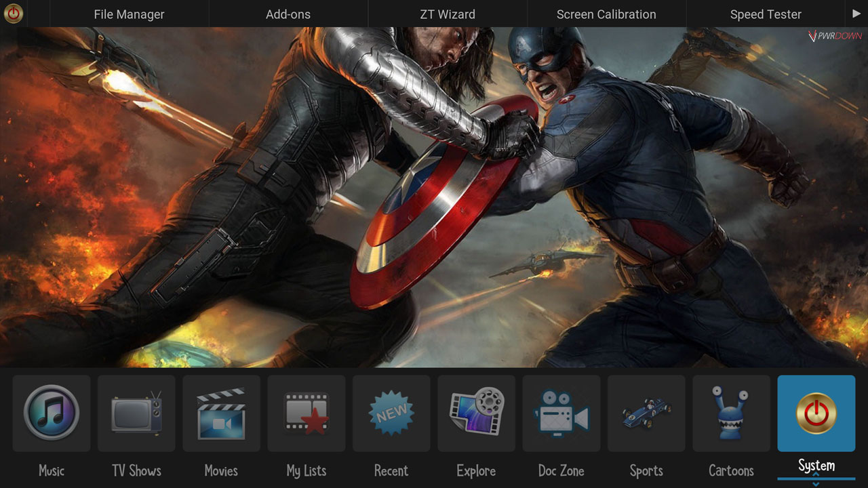Click the My Lists label
The image size is (868, 488).
click(x=307, y=471)
